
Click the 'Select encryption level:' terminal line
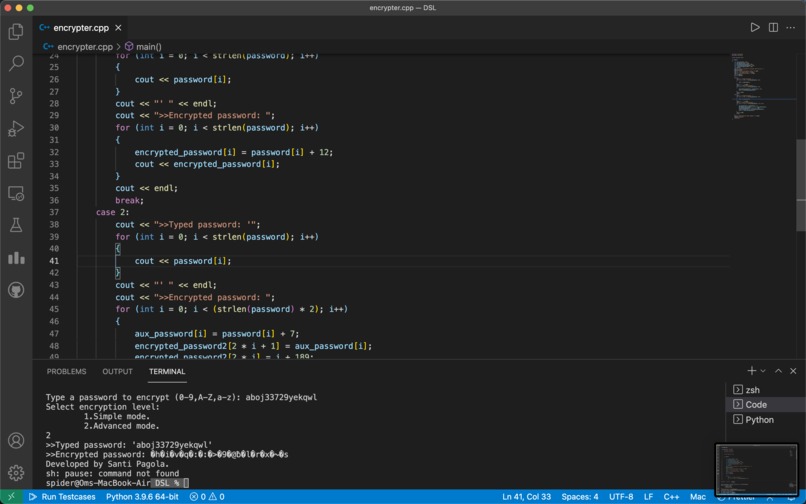pos(102,407)
